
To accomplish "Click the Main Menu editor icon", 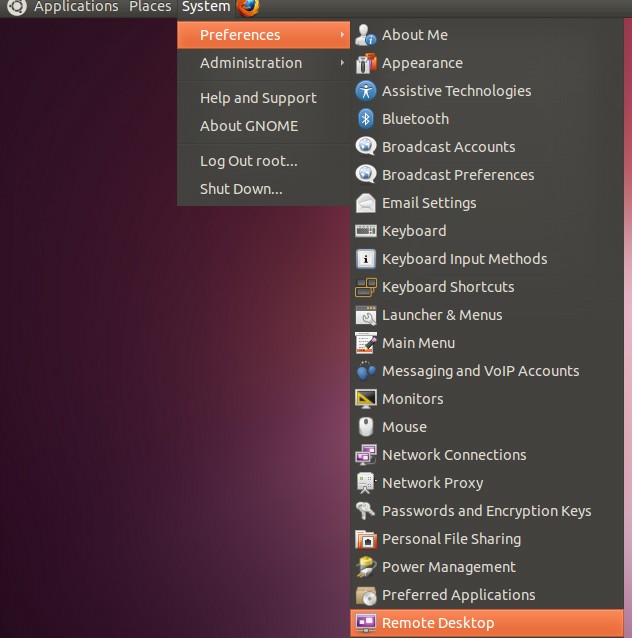I will [365, 343].
